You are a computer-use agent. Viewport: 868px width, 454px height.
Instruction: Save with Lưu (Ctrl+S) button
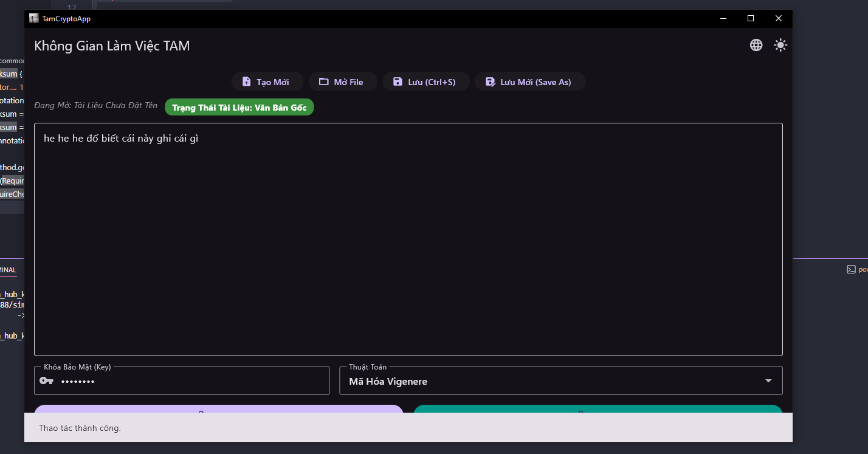click(x=426, y=81)
